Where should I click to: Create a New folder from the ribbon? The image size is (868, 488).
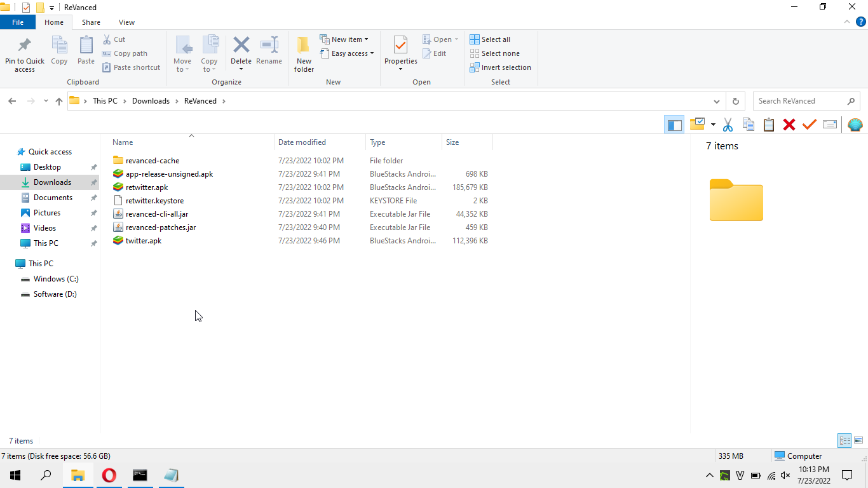(x=304, y=54)
